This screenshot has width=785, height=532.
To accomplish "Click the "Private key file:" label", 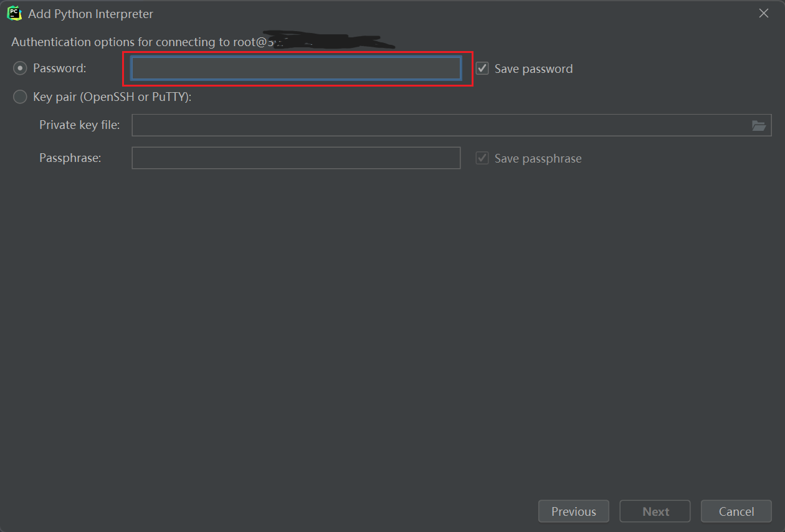I will (x=79, y=125).
